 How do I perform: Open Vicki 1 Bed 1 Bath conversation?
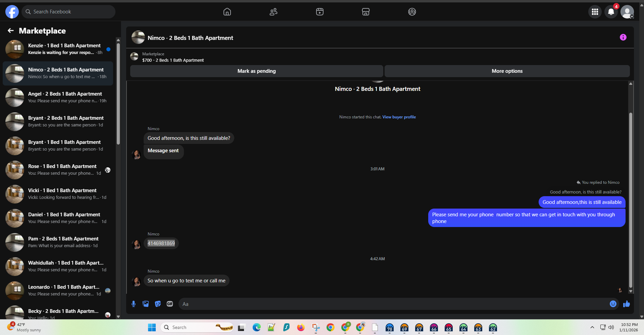58,194
